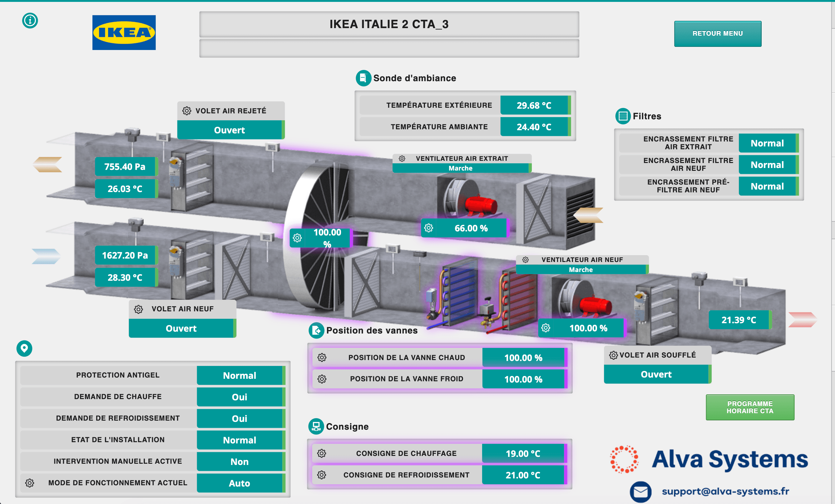This screenshot has width=835, height=504.
Task: Click the location pin icon above status panel
Action: pyautogui.click(x=24, y=348)
